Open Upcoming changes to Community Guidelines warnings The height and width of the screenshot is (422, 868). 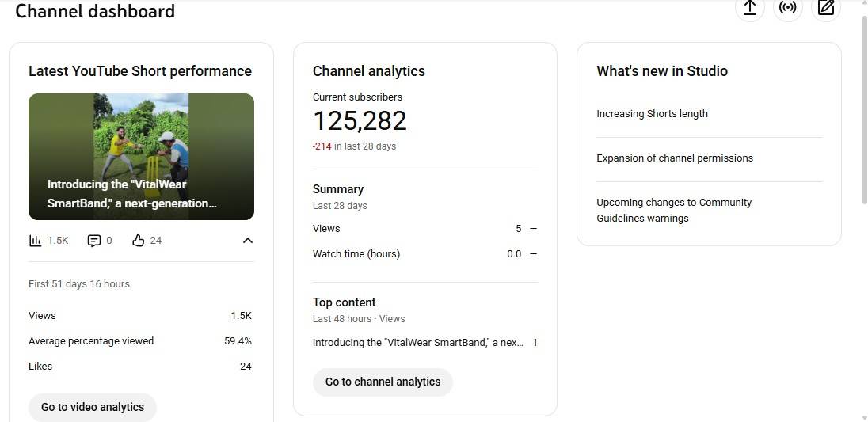674,211
